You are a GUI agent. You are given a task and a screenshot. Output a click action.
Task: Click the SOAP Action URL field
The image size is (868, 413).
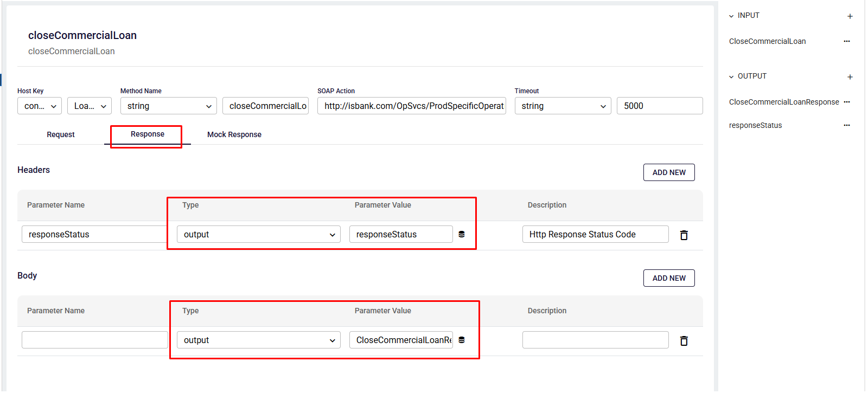(x=411, y=106)
